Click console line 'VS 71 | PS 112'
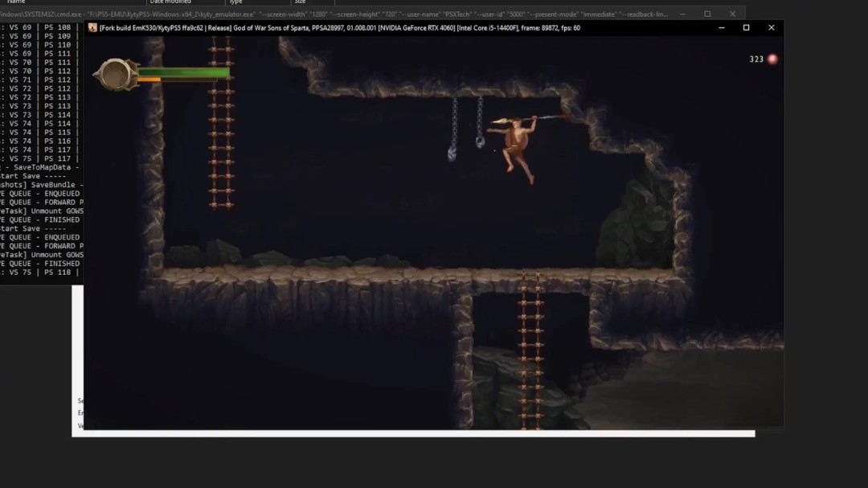 pos(39,80)
